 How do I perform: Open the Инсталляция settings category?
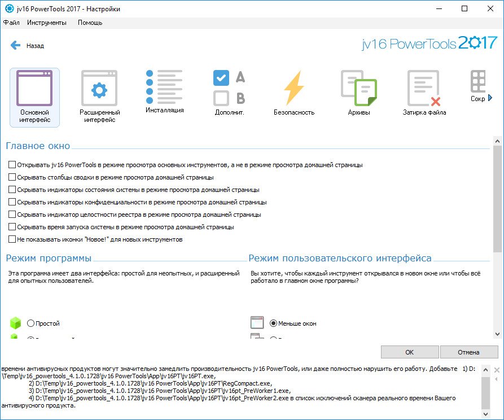coord(164,92)
